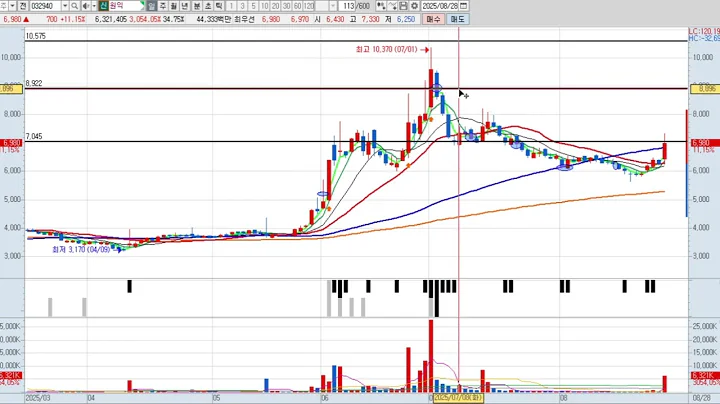Click the candle count field 113/600
The width and height of the screenshot is (720, 404).
[356, 6]
